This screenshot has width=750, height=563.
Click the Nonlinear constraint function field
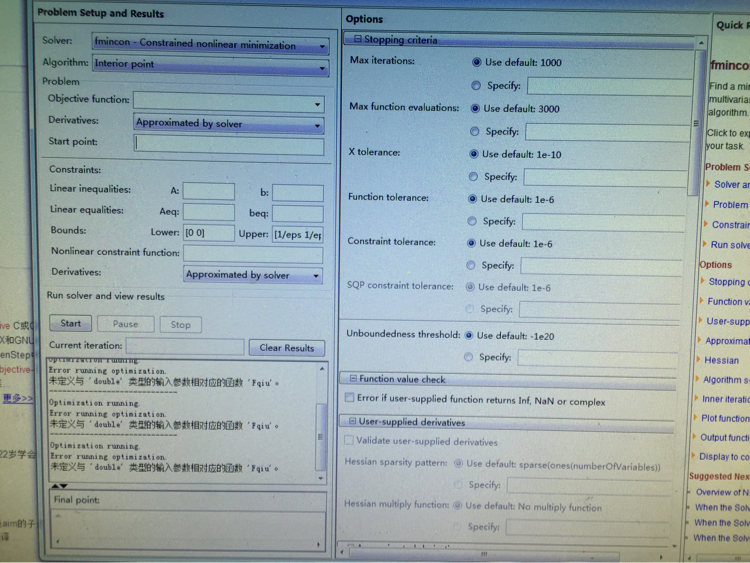(x=253, y=254)
